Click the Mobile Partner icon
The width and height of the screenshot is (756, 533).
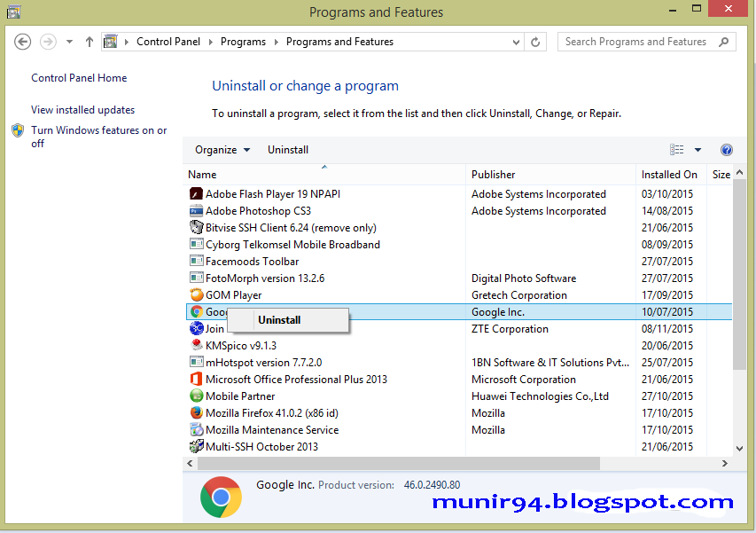196,396
